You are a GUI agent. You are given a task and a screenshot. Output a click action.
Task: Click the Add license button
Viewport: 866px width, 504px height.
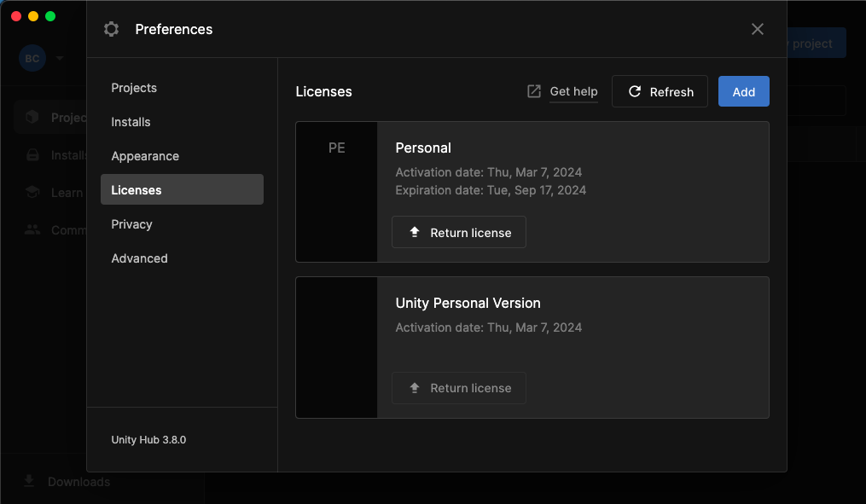click(743, 91)
